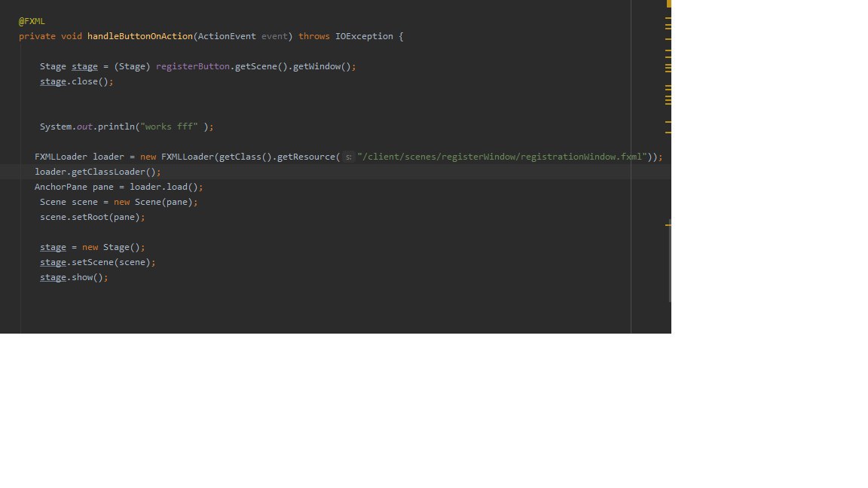Click the getResource method call
This screenshot has width=868, height=488.
(306, 157)
